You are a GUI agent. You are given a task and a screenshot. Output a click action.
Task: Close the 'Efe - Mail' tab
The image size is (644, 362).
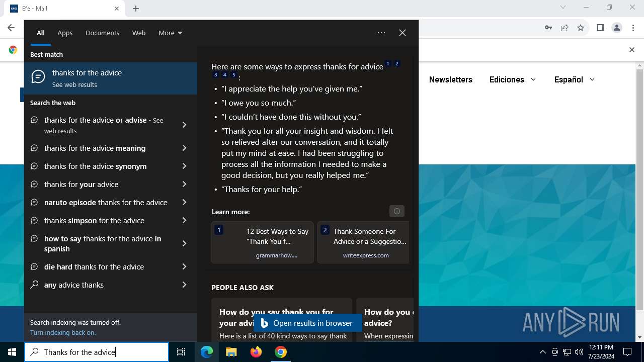point(117,9)
